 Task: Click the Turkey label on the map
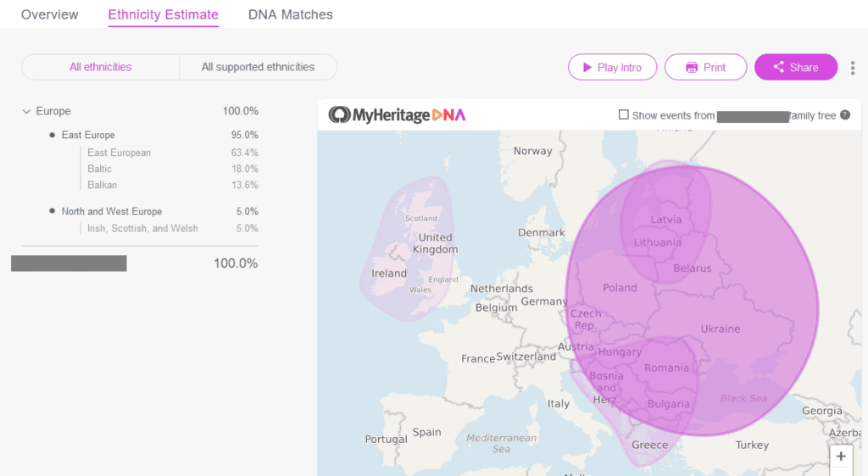(752, 445)
